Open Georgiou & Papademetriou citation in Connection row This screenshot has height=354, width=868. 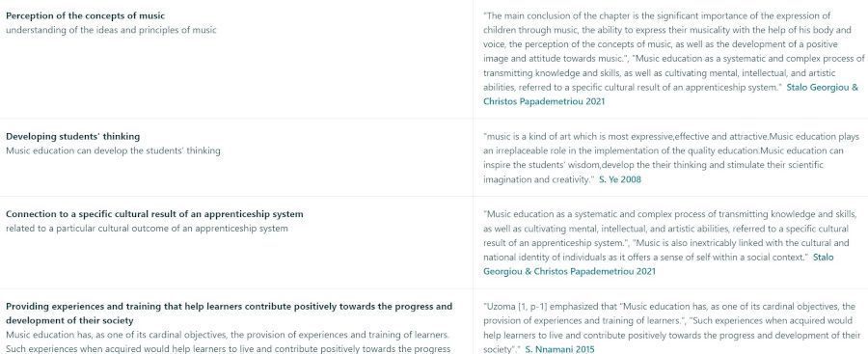pyautogui.click(x=658, y=264)
